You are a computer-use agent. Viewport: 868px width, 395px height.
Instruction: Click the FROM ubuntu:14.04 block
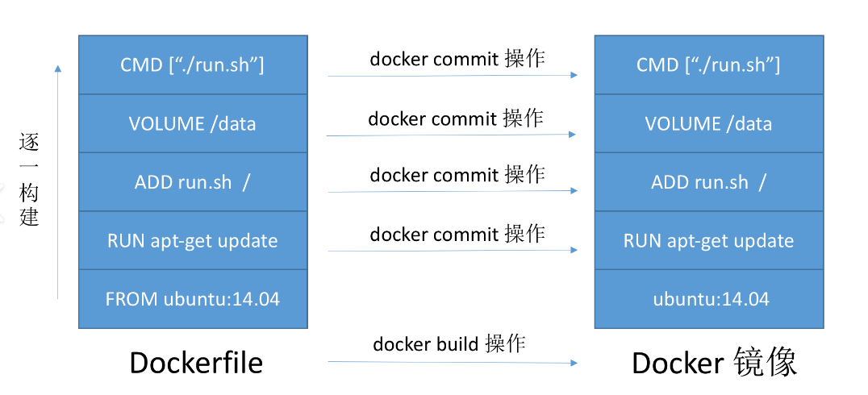pos(193,299)
